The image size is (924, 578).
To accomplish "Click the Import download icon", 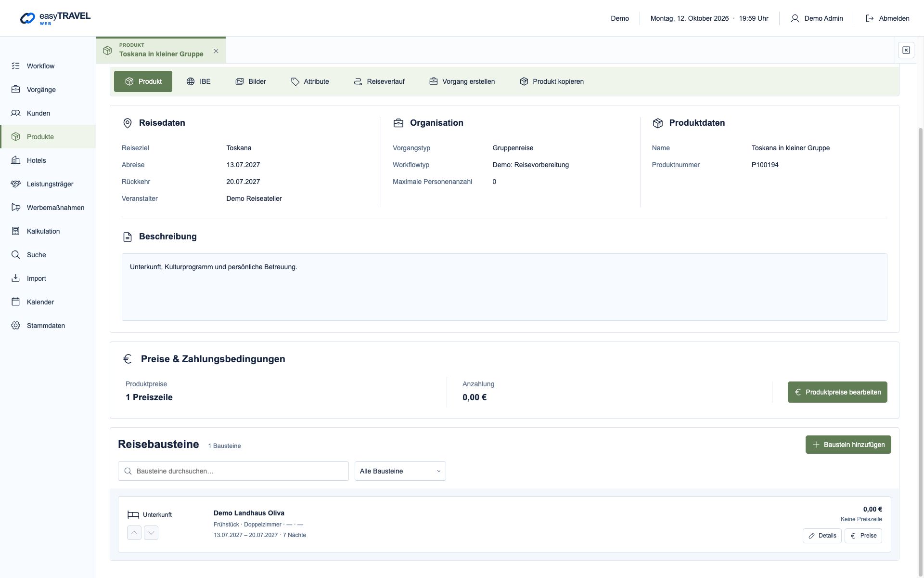I will [16, 278].
